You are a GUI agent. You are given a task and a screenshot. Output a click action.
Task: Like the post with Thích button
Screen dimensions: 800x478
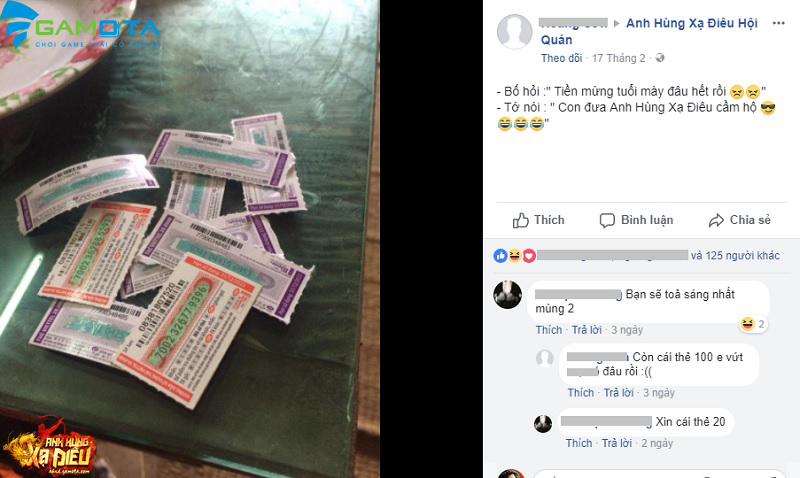(538, 220)
